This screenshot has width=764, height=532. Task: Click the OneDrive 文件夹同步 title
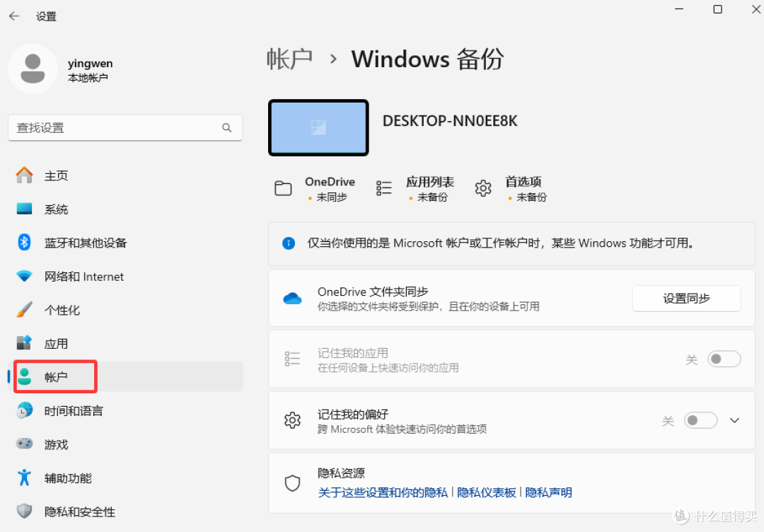pyautogui.click(x=373, y=291)
